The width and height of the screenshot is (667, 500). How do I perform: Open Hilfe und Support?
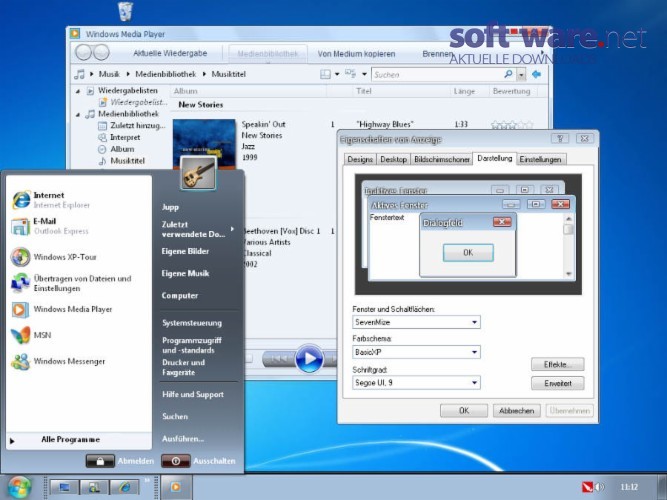pyautogui.click(x=193, y=394)
